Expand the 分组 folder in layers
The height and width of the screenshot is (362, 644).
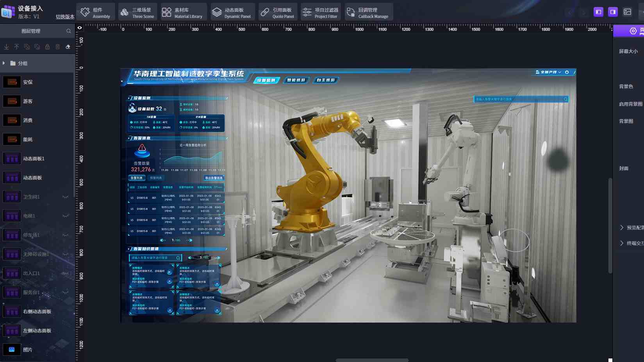tap(4, 63)
